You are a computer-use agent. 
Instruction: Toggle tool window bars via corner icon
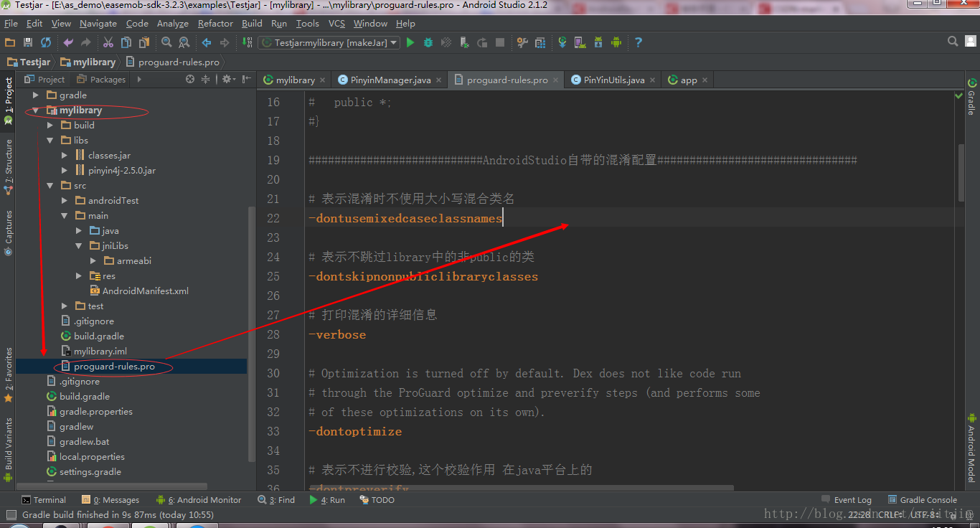point(10,515)
